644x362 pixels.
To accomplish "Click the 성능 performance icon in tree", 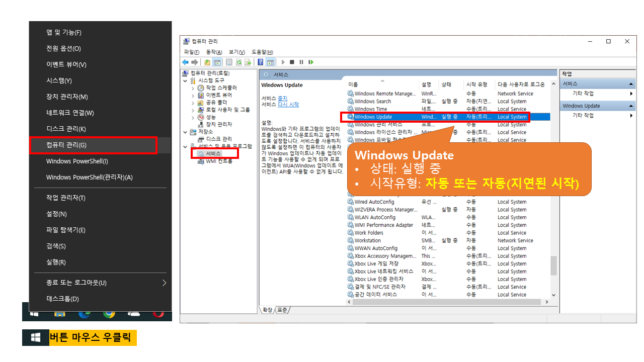I will coord(201,117).
